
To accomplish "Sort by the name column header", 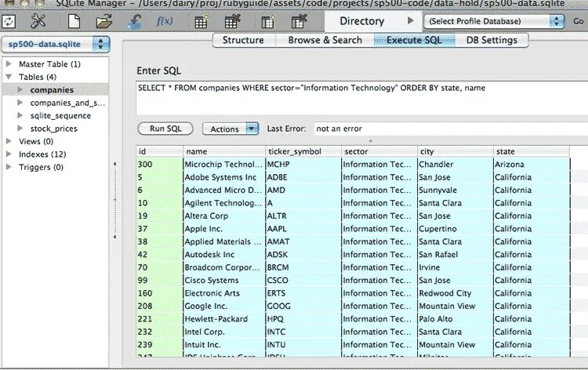I will click(x=224, y=151).
